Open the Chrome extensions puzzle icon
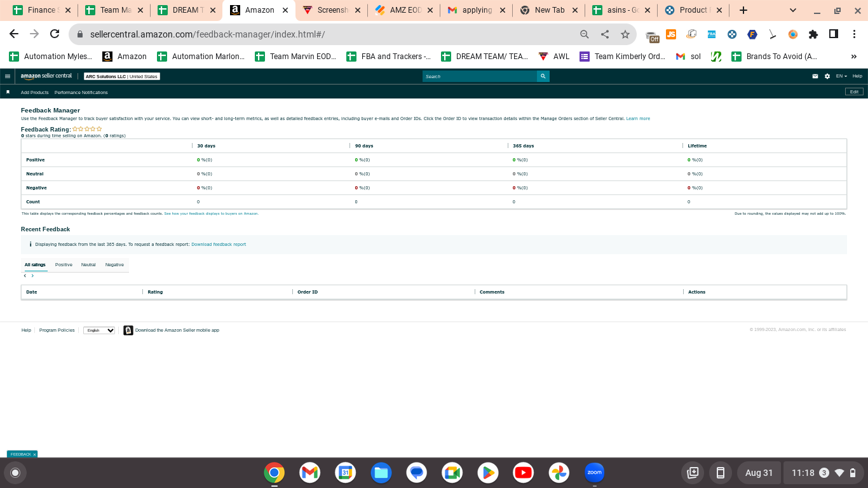 pos(813,34)
